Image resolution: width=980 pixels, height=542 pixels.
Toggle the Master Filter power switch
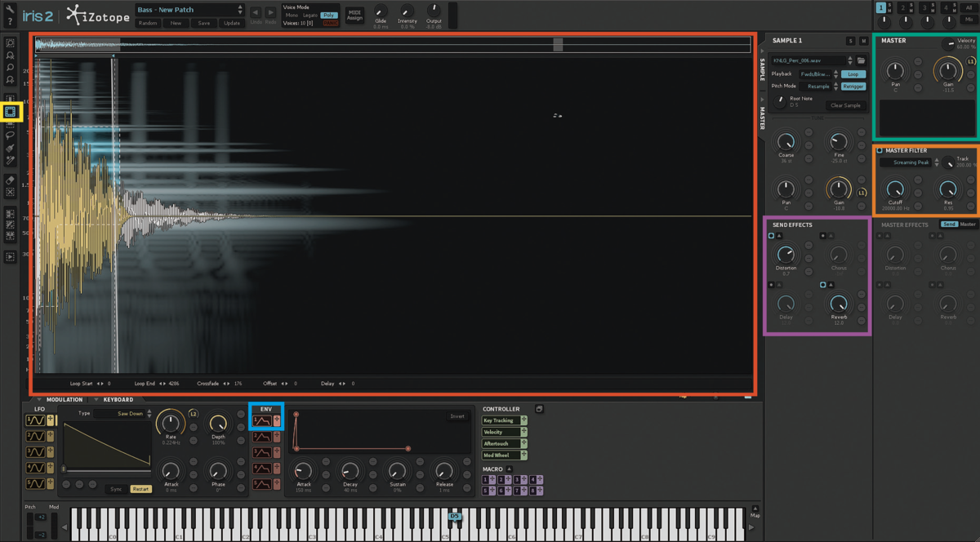tap(880, 150)
